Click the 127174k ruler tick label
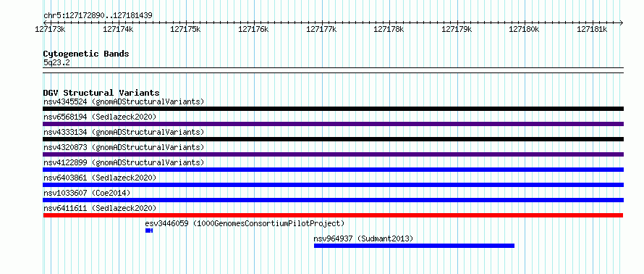The image size is (644, 274). (x=118, y=29)
